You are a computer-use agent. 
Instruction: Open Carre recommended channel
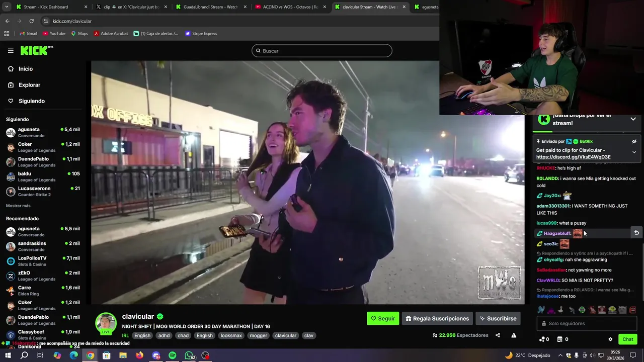pyautogui.click(x=43, y=291)
